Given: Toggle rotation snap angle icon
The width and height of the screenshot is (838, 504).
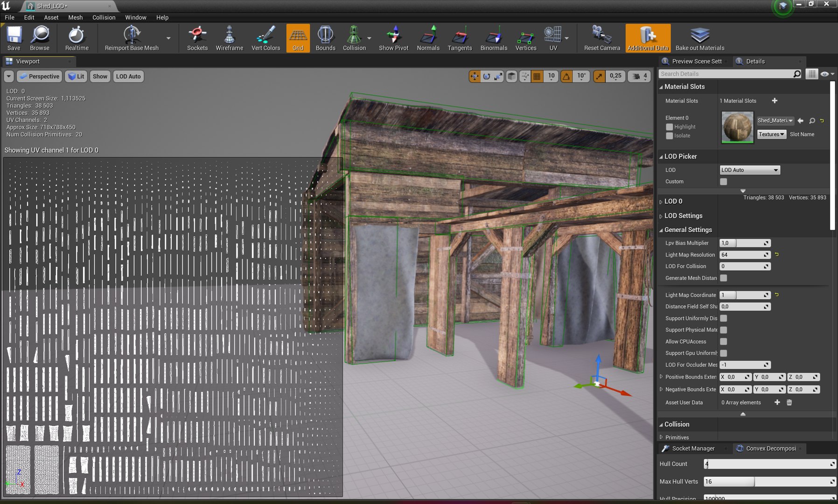Looking at the screenshot, I should click(566, 76).
